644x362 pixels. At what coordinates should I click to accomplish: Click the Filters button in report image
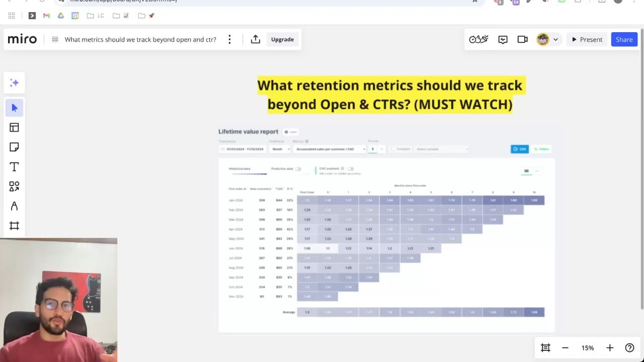coord(541,149)
